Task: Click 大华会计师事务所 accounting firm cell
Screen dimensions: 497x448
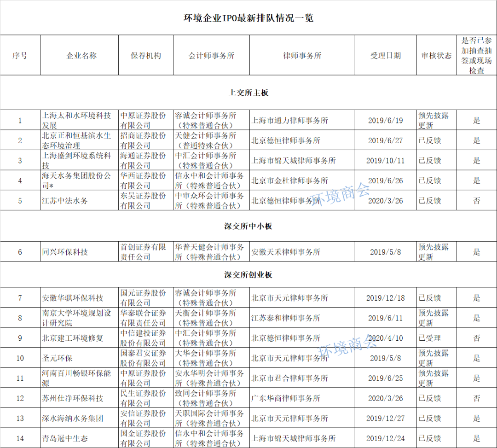Action: [x=211, y=358]
